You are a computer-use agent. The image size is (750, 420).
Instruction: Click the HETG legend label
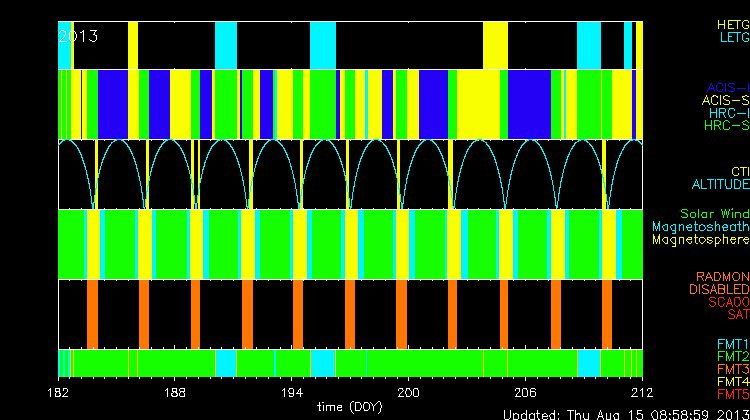coord(732,24)
